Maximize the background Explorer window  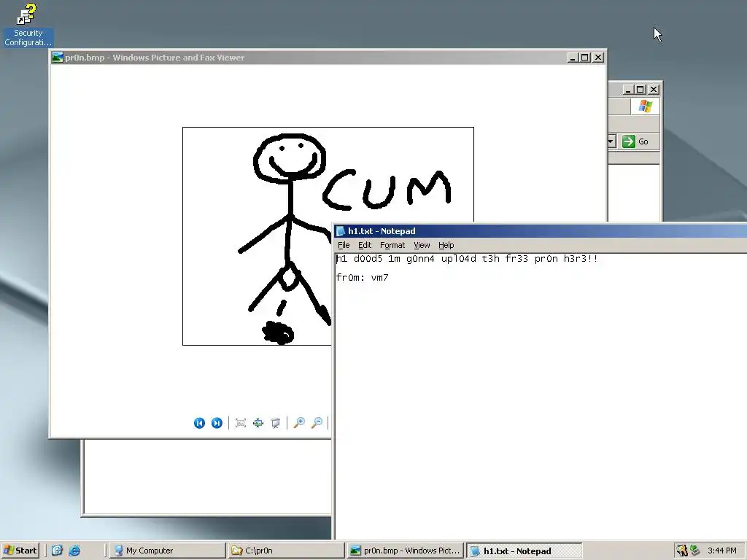(x=640, y=90)
